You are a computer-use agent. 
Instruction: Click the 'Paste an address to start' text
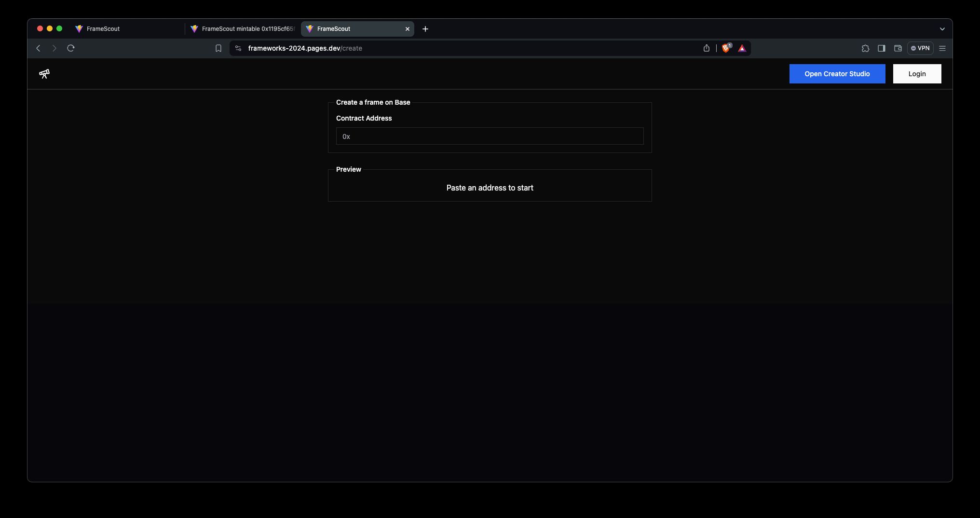tap(490, 188)
